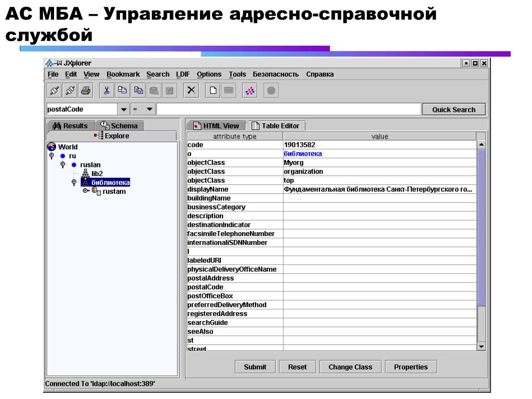
Task: Open the Tools menu
Action: pos(237,74)
